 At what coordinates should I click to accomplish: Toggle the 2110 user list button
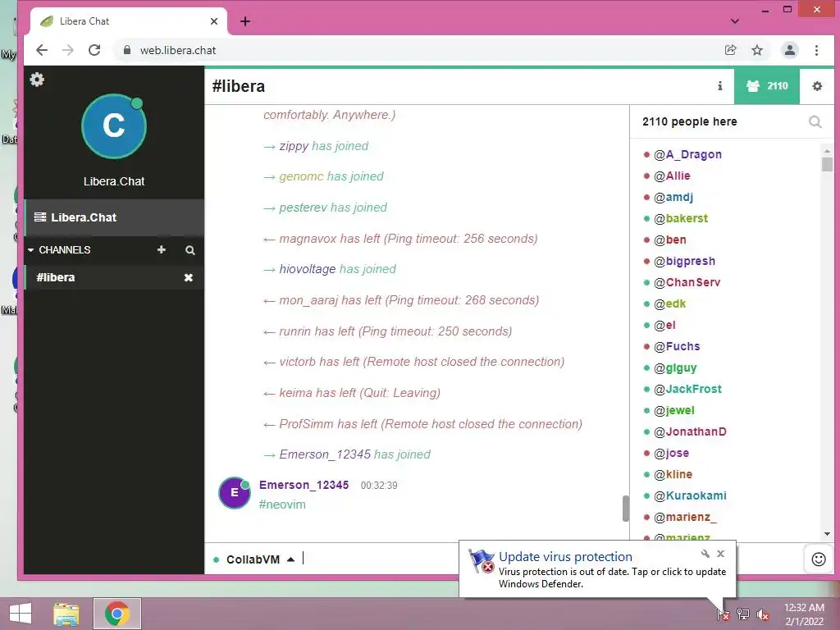[x=767, y=85]
